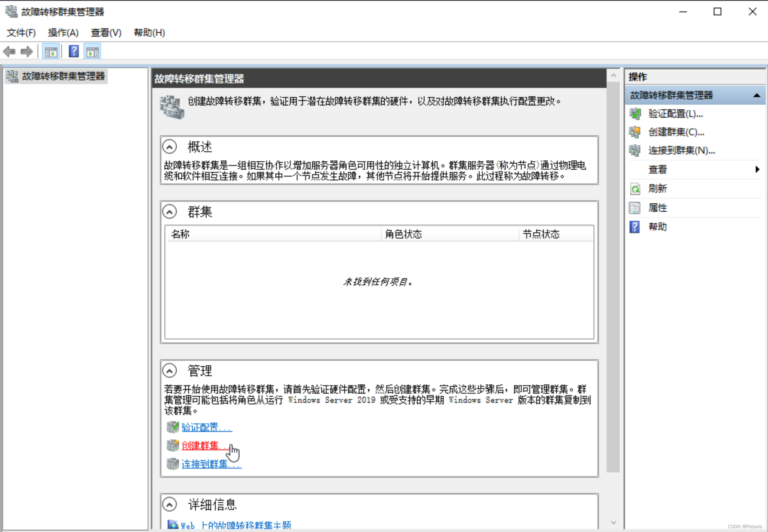
Task: Collapse the 群集 section chevron
Action: click(x=169, y=211)
